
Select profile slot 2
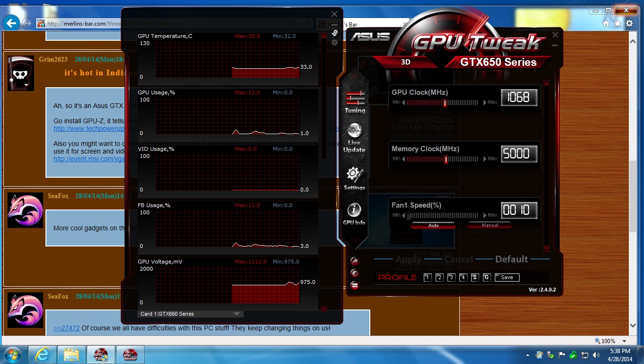[x=439, y=277]
